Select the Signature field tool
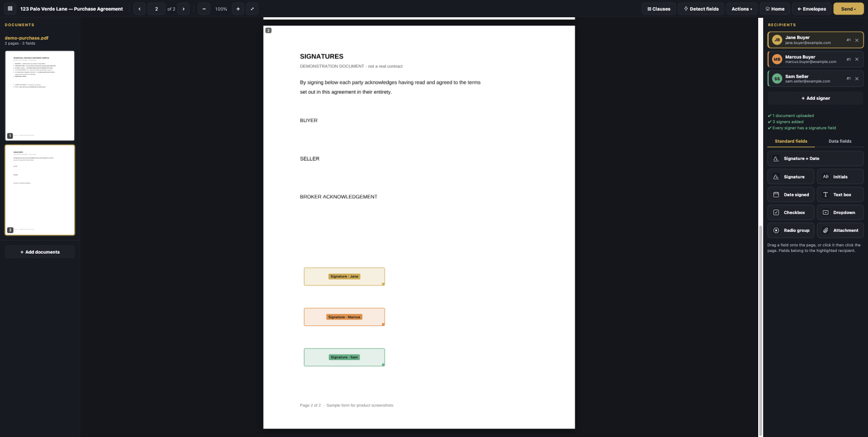This screenshot has width=868, height=437. click(791, 177)
